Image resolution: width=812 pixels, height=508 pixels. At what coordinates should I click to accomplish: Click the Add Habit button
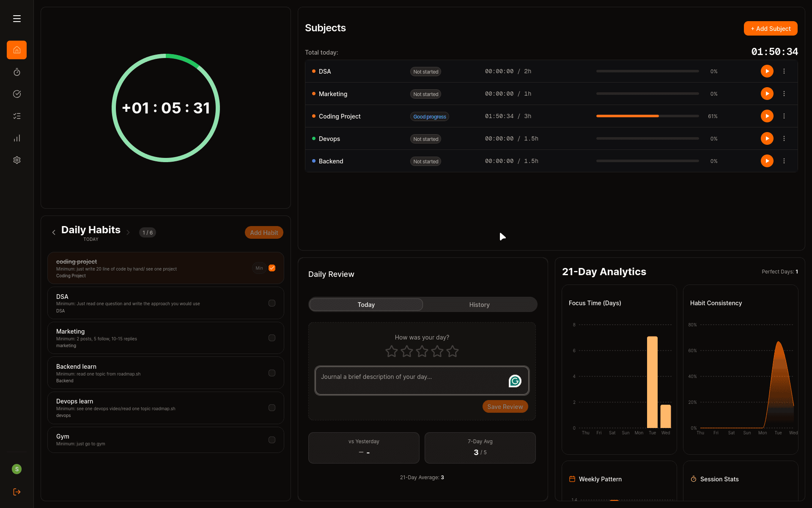pyautogui.click(x=264, y=232)
